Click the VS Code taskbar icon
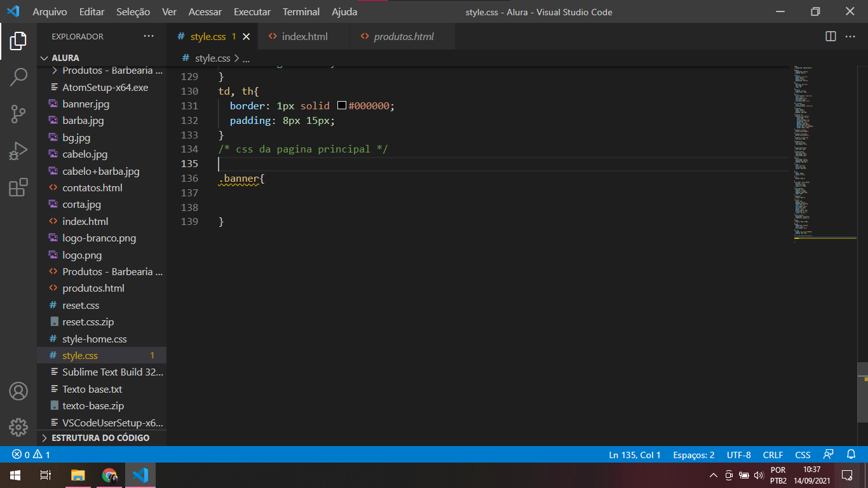Image resolution: width=868 pixels, height=488 pixels. click(140, 475)
